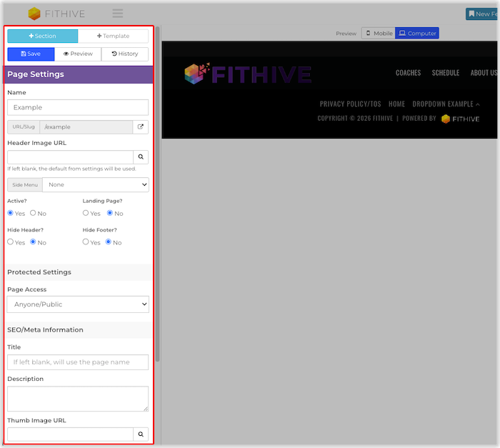Switch preview to Computer
Image resolution: width=500 pixels, height=448 pixels.
(x=417, y=34)
